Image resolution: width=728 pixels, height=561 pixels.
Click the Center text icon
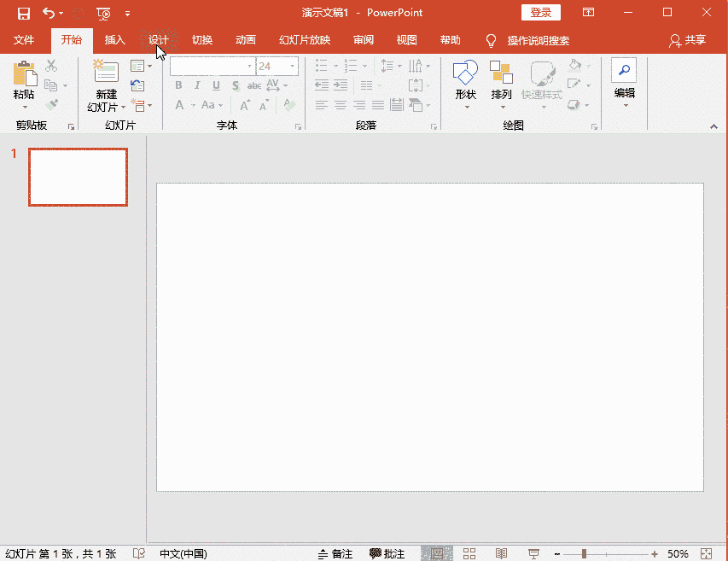[x=341, y=105]
